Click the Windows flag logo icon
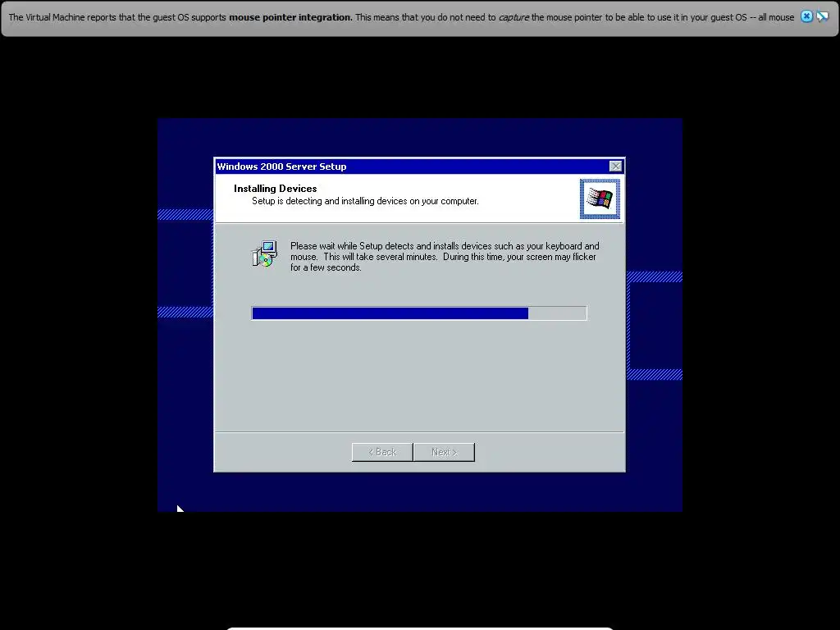This screenshot has width=840, height=630. click(600, 199)
